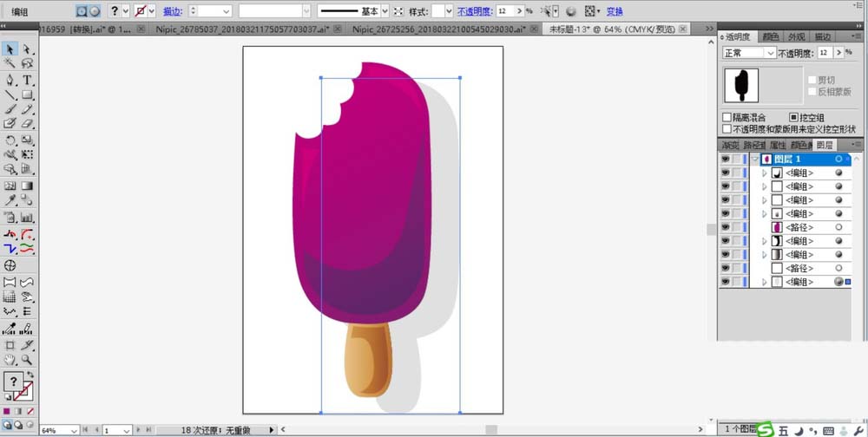Select the Blend tool

pos(27,200)
